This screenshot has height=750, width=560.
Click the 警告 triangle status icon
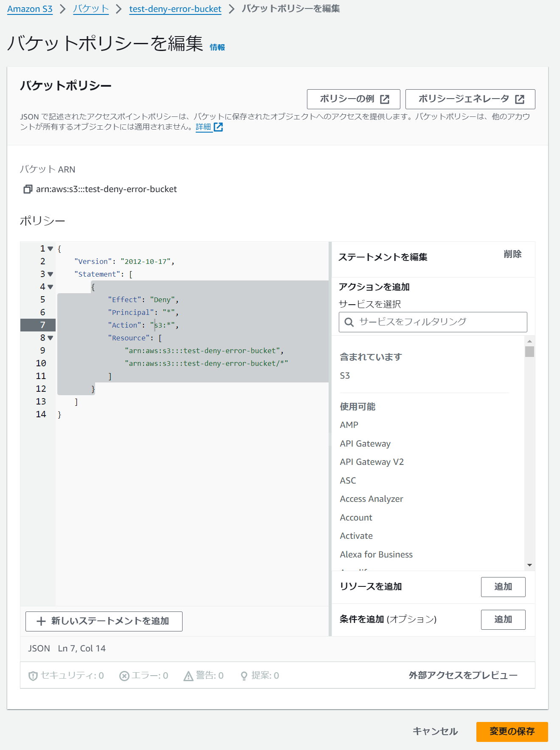(188, 676)
